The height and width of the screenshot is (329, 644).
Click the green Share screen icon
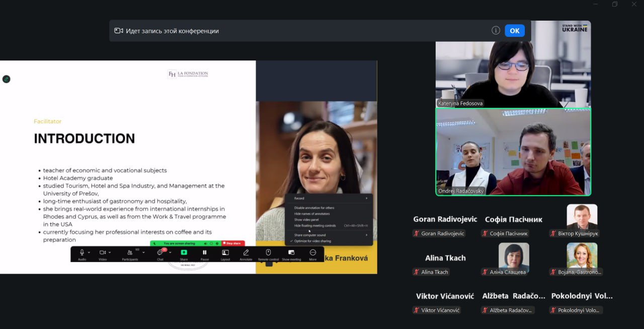(184, 252)
